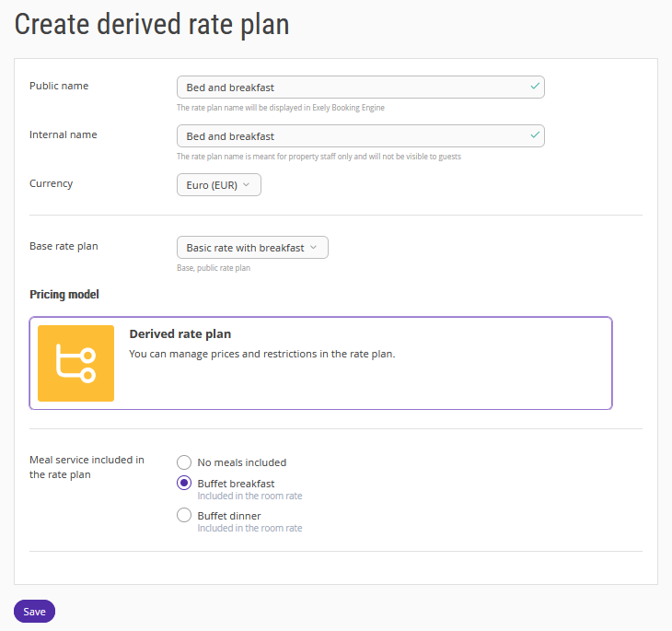Click into the Internal name text field
The height and width of the screenshot is (631, 672).
point(350,136)
